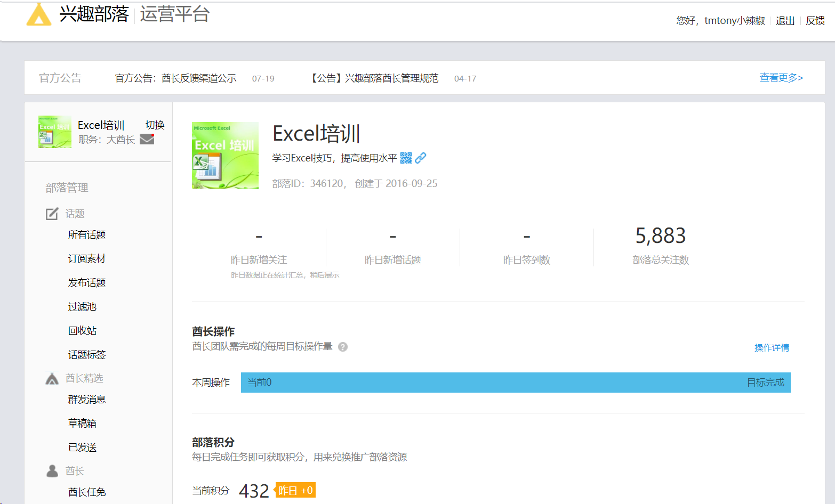Viewport: 835px width, 504px height.
Task: Open 订阅素材 menu item
Action: [87, 259]
